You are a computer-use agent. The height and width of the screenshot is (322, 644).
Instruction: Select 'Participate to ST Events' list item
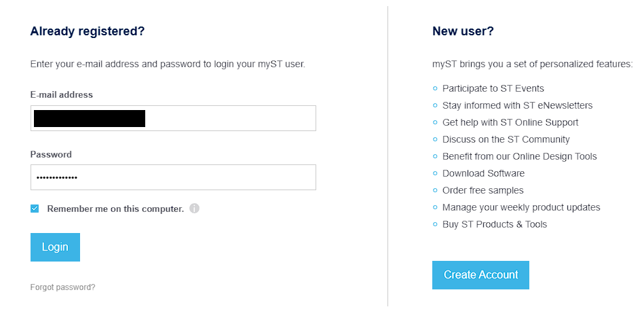[x=493, y=88]
